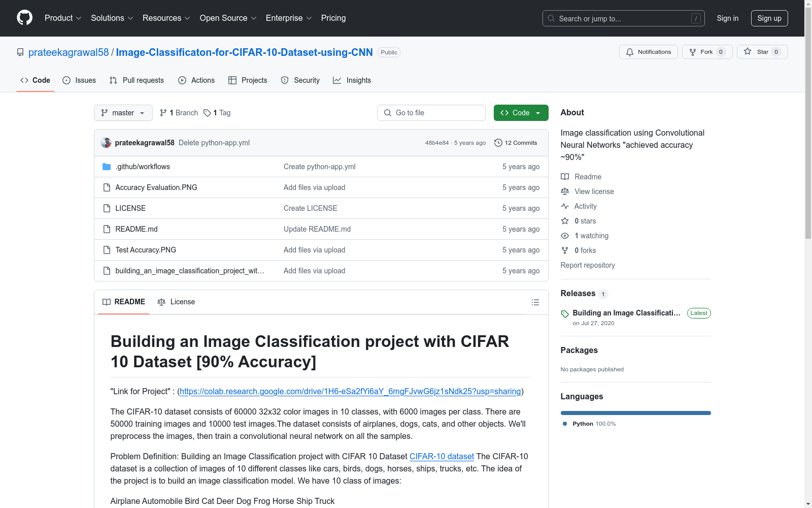Expand the Solutions menu

click(x=112, y=18)
